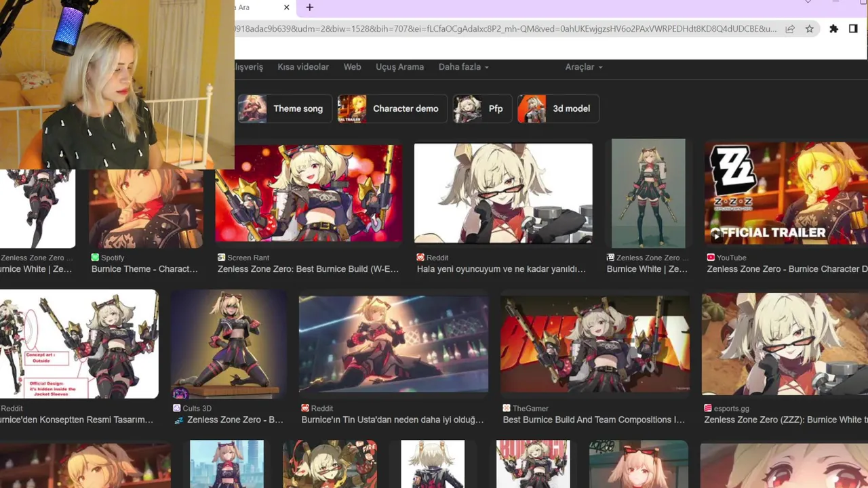868x488 pixels.
Task: Click the Pfp chip thumbnail icon
Action: point(467,108)
